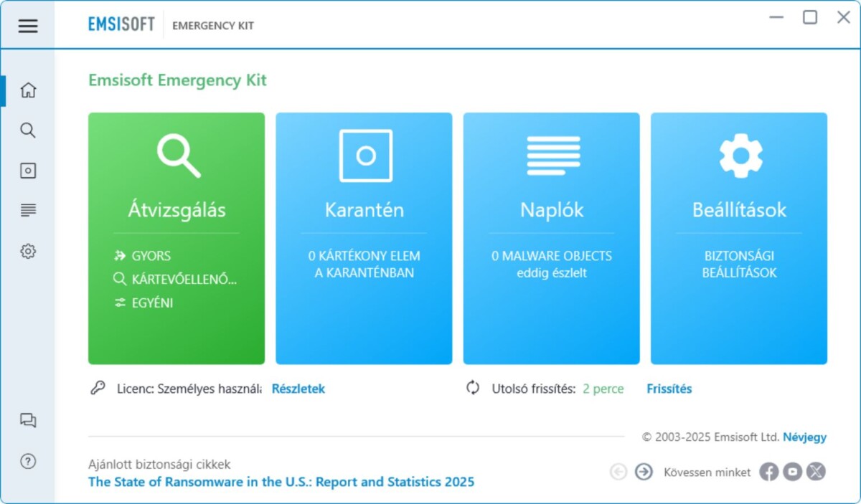Click the key icon next to Licenc
The image size is (861, 504).
(x=99, y=388)
